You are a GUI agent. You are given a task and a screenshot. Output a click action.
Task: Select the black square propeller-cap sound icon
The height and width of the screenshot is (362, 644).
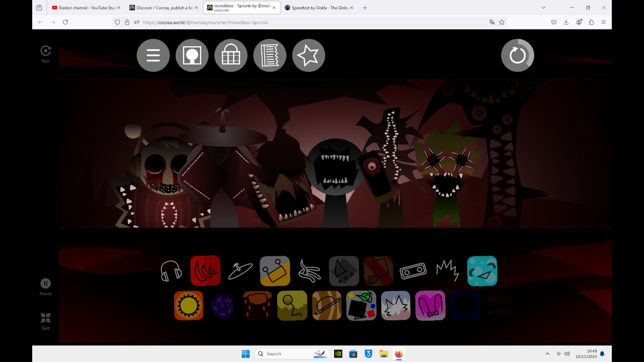(361, 306)
